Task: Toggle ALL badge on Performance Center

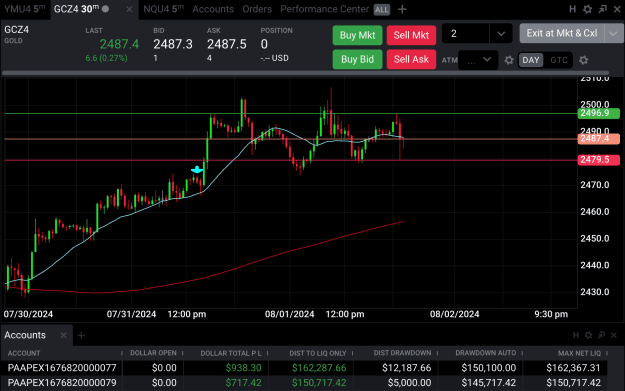Action: tap(381, 10)
